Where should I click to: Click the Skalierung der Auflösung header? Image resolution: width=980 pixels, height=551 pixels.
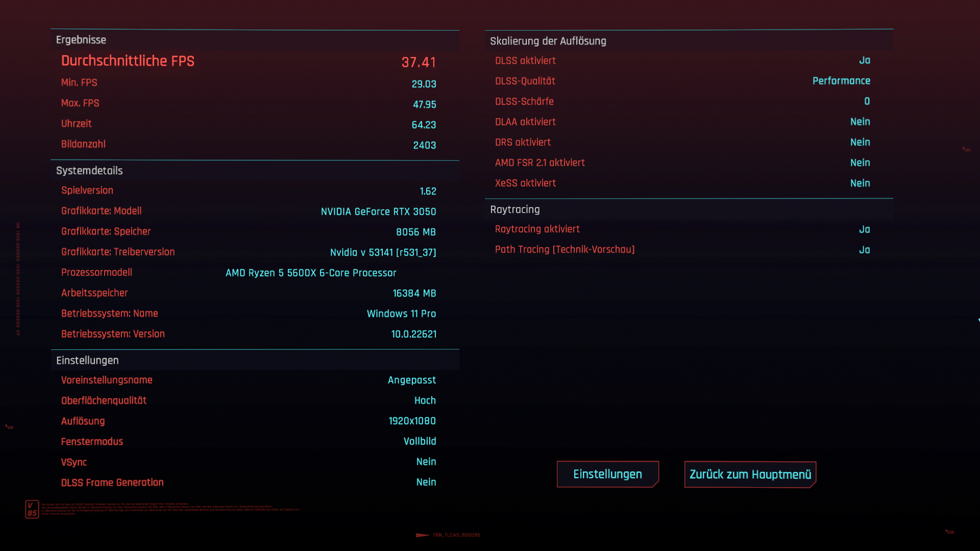[548, 41]
